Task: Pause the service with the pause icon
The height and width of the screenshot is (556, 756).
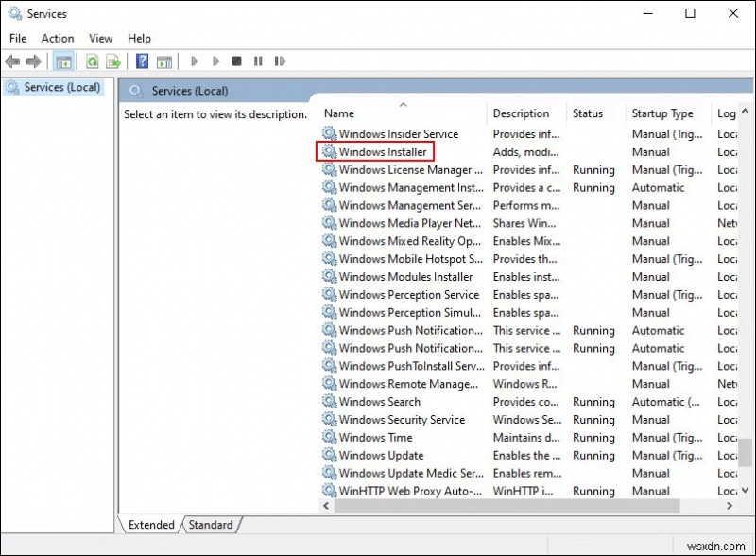Action: (258, 61)
